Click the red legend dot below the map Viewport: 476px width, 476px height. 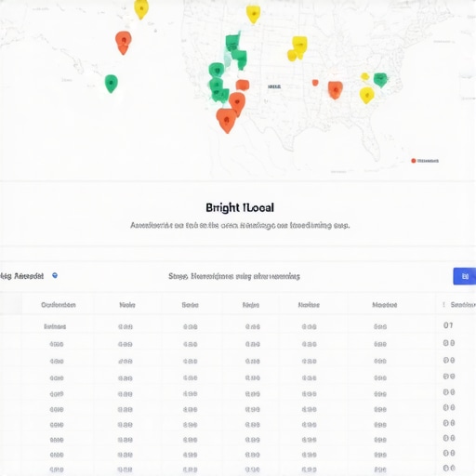(414, 161)
